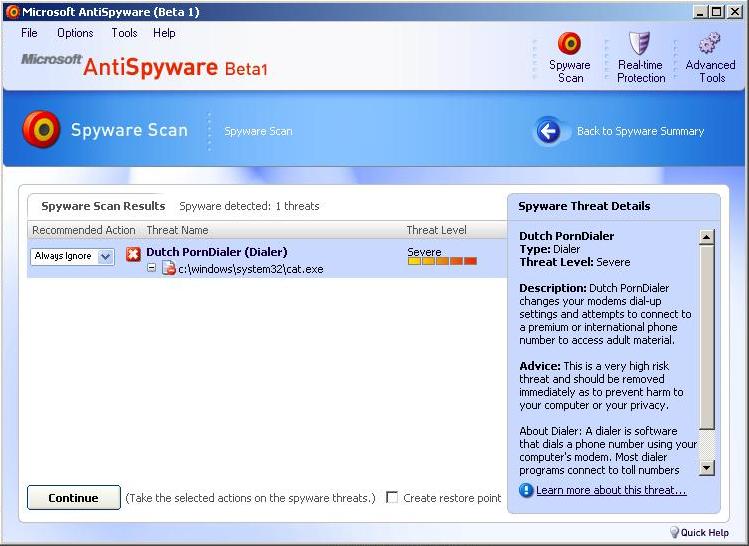Click the back arrow icon
The image size is (749, 546).
tap(548, 130)
